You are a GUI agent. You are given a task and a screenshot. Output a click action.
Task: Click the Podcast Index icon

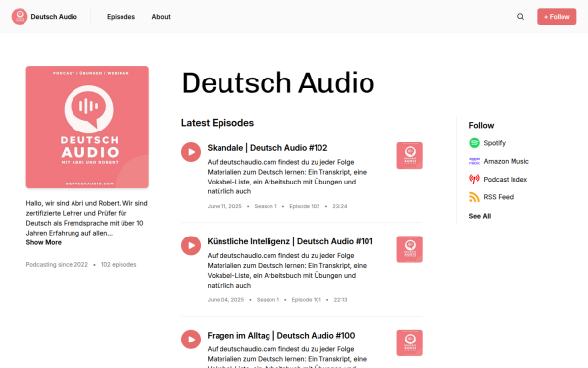(x=474, y=180)
